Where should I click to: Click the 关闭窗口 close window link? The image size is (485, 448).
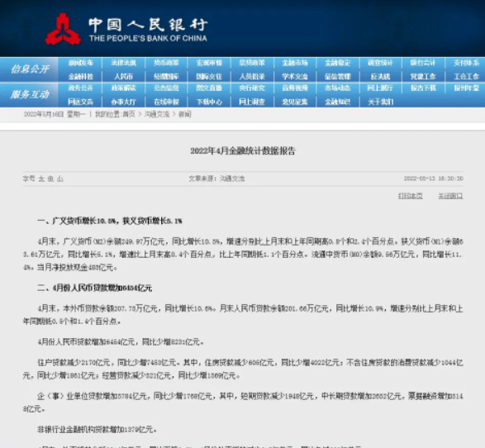[450, 196]
